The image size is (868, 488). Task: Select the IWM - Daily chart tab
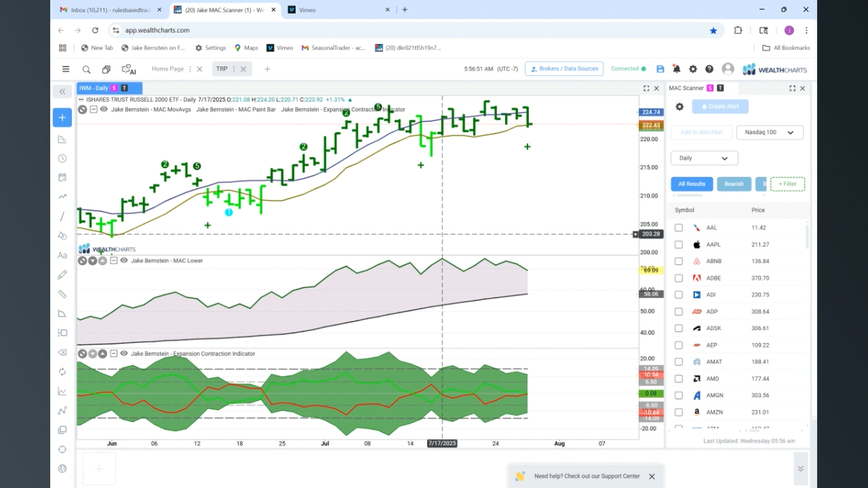point(109,88)
